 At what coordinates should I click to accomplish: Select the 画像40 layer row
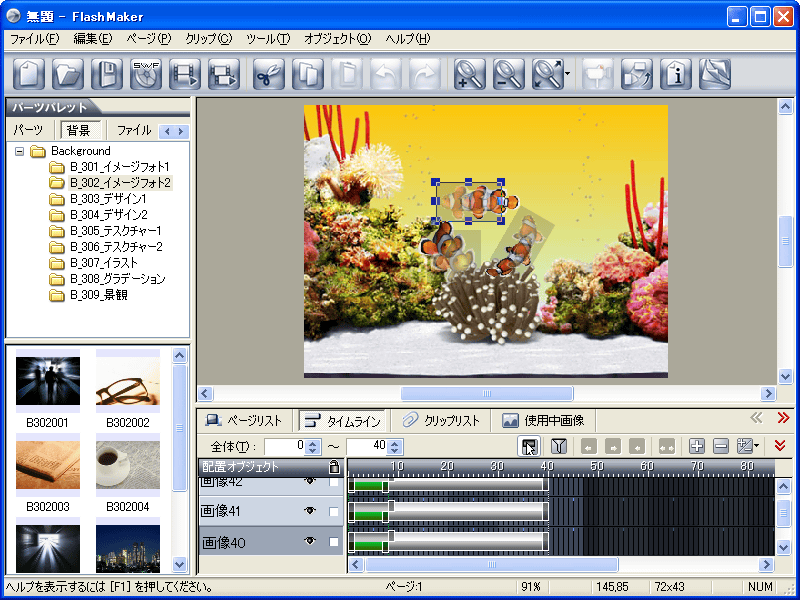271,542
